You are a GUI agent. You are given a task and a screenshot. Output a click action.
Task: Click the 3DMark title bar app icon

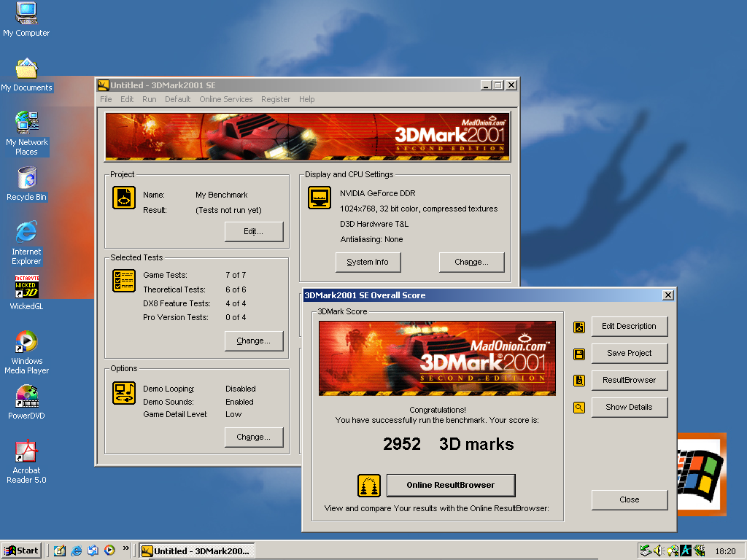tap(104, 85)
